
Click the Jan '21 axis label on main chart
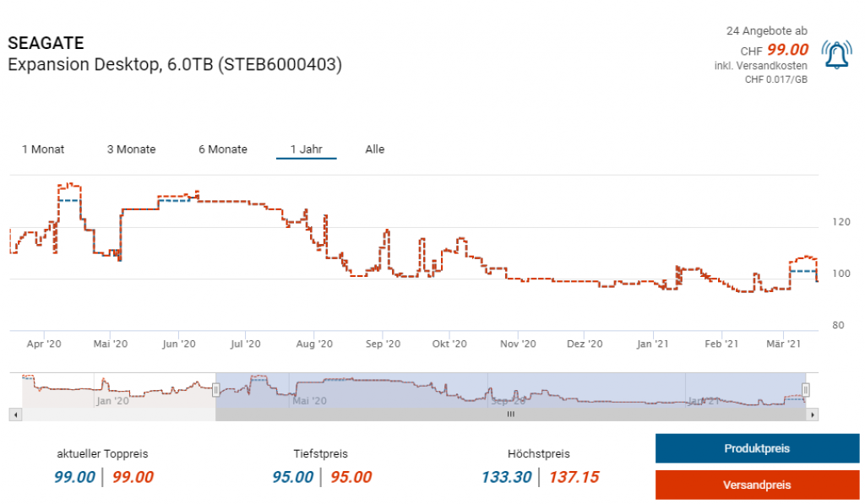tap(653, 344)
